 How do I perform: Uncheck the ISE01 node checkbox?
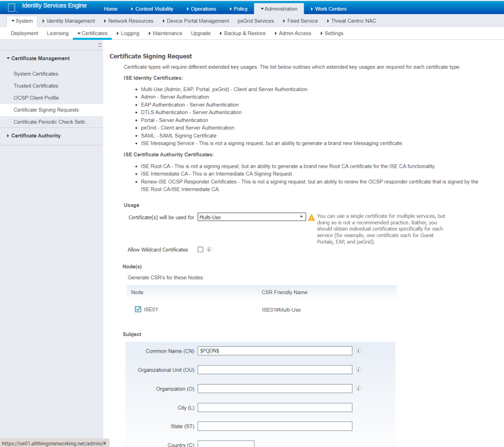[138, 309]
